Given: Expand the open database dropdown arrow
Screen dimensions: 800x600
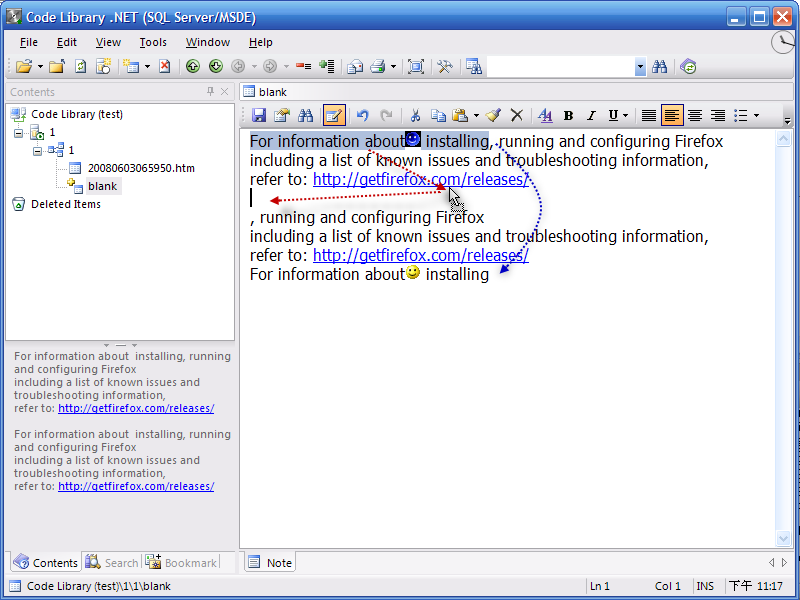Looking at the screenshot, I should [40, 67].
